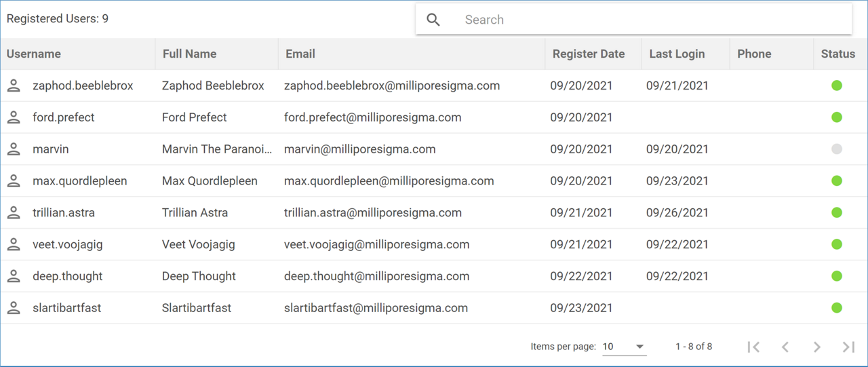Go to the previous page

click(785, 347)
